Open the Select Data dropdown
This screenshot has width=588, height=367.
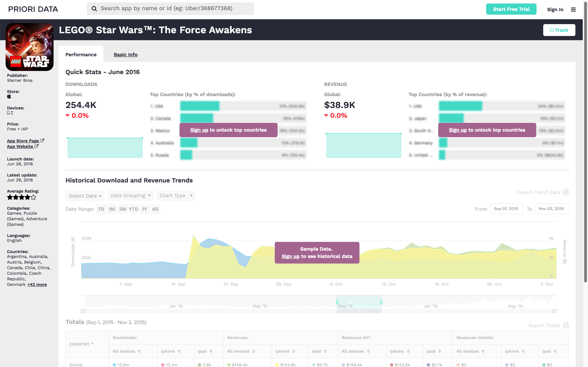pyautogui.click(x=85, y=196)
